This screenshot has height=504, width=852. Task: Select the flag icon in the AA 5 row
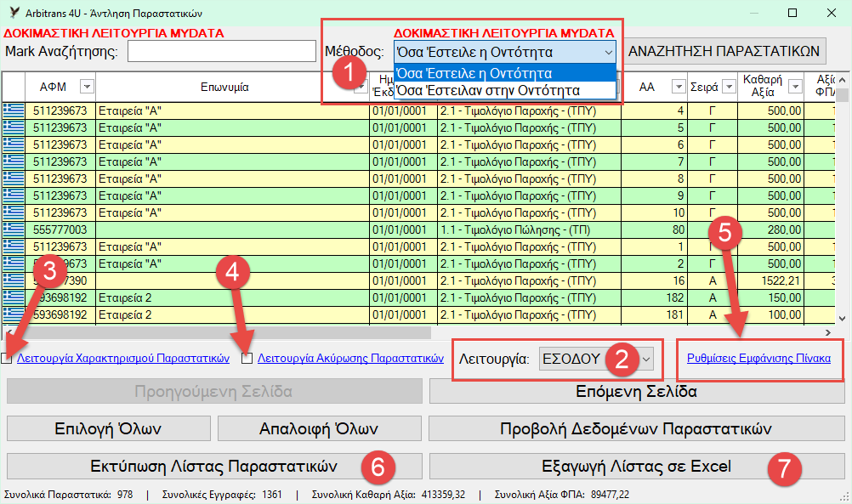[14, 127]
